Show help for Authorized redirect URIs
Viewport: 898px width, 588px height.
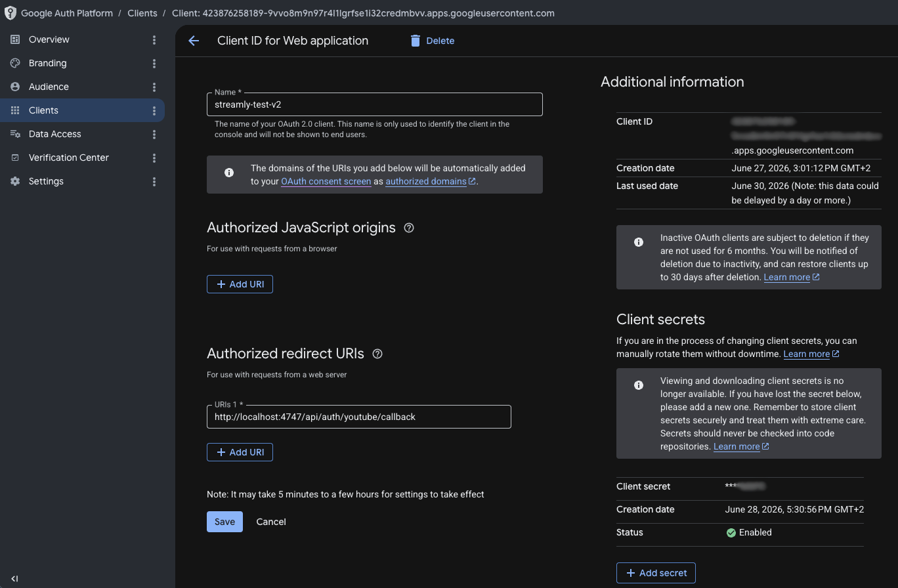click(377, 354)
